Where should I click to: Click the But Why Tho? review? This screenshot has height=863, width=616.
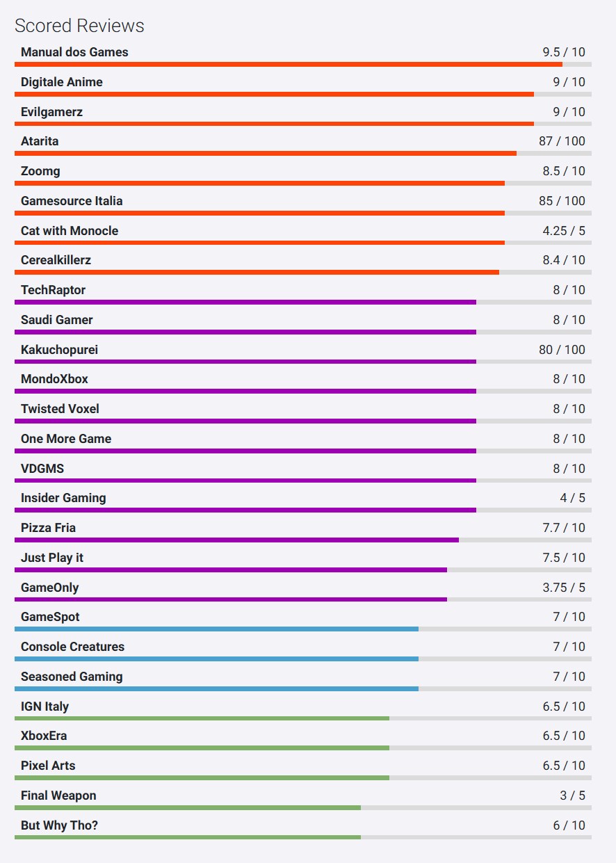(59, 825)
